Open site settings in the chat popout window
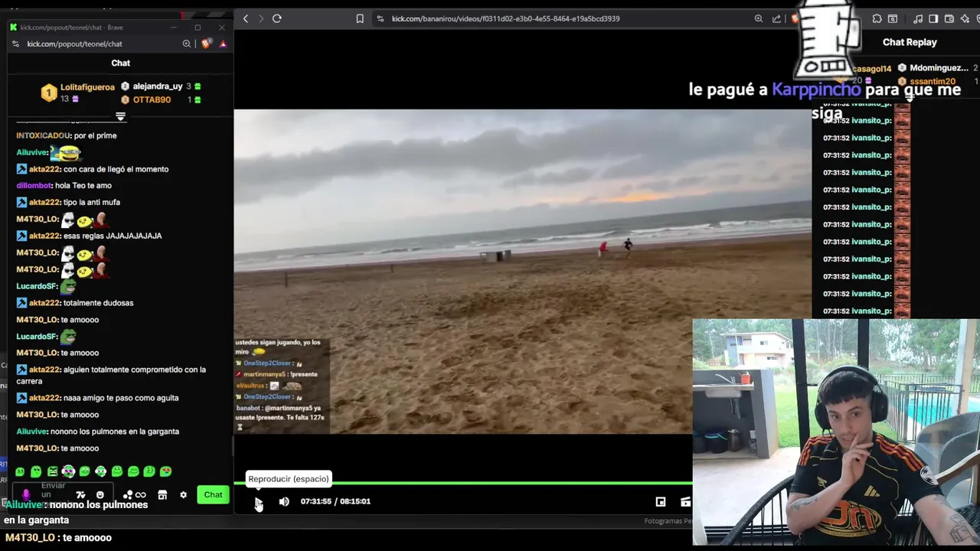This screenshot has height=551, width=980. [16, 44]
